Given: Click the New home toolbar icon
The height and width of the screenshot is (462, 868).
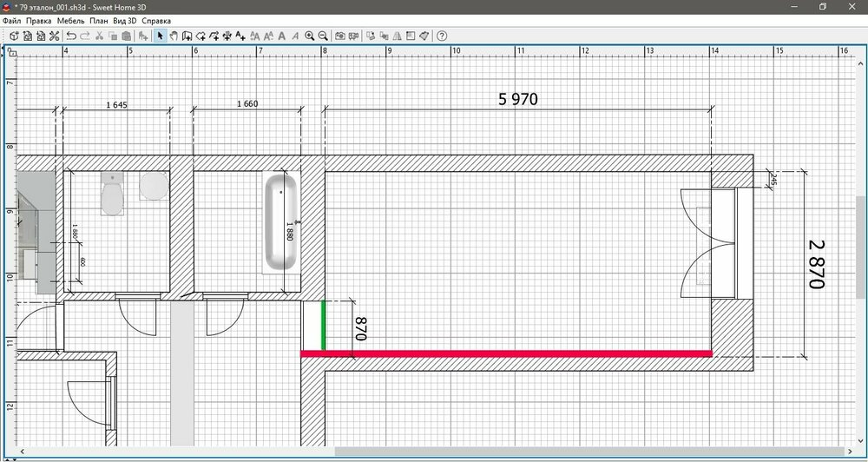Looking at the screenshot, I should tap(15, 36).
